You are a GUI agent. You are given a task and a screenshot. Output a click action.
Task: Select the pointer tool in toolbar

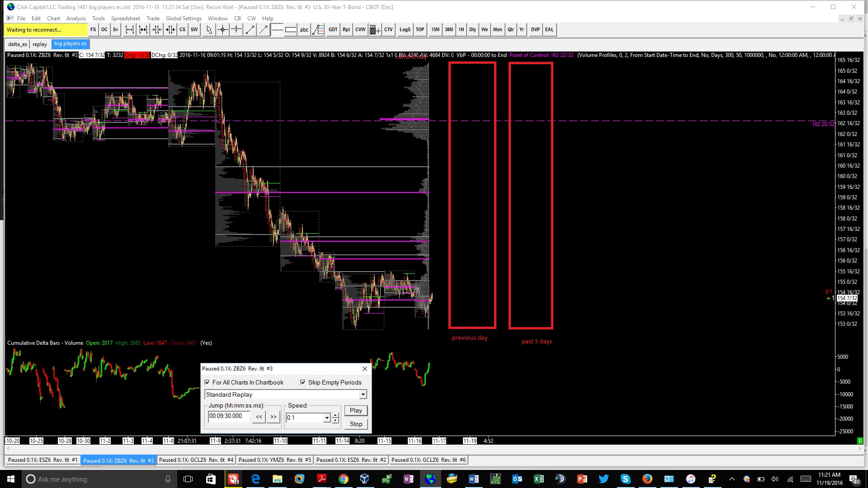click(x=209, y=30)
